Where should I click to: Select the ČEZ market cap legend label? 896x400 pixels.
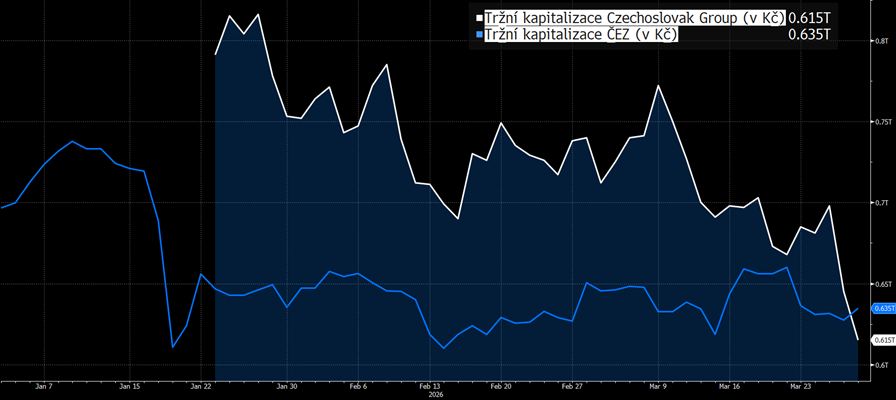(581, 35)
